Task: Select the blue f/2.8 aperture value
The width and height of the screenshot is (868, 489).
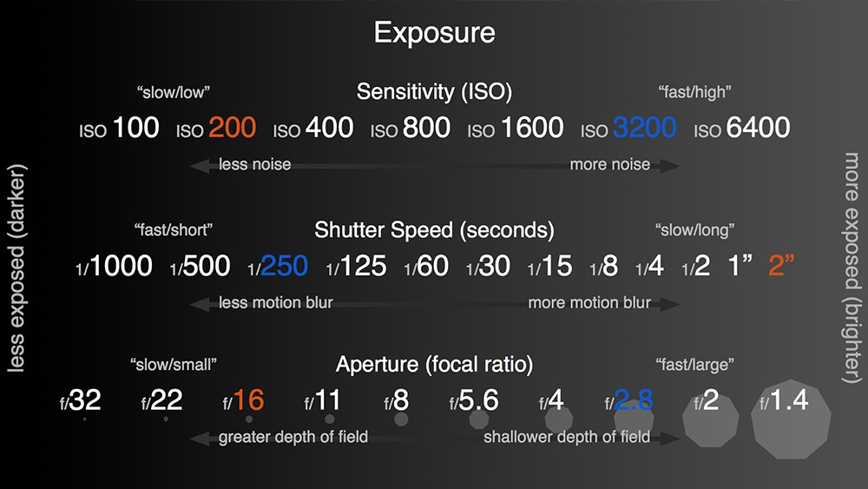Action: pyautogui.click(x=628, y=400)
